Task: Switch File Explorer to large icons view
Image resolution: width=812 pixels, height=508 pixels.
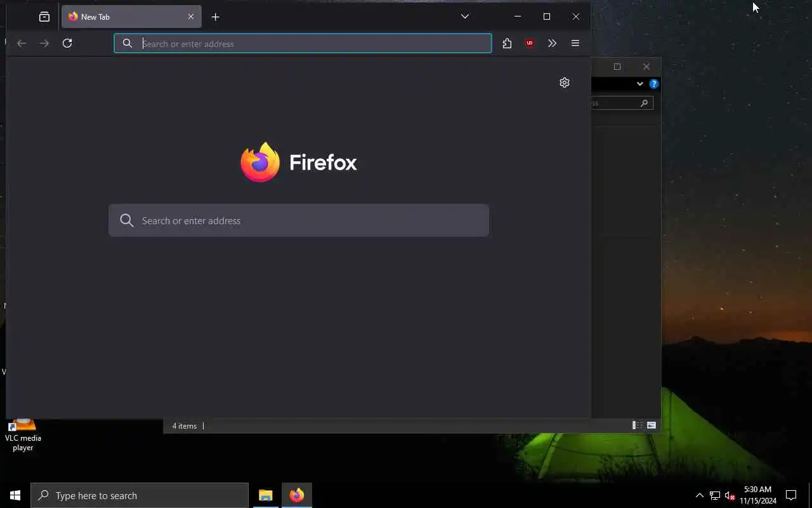Action: [x=652, y=425]
